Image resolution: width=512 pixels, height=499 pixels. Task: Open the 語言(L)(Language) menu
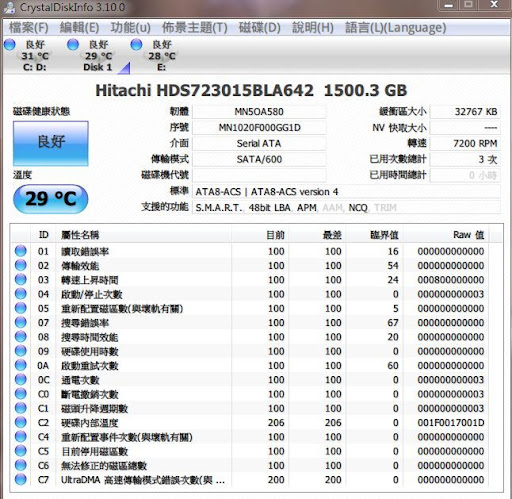[x=395, y=28]
